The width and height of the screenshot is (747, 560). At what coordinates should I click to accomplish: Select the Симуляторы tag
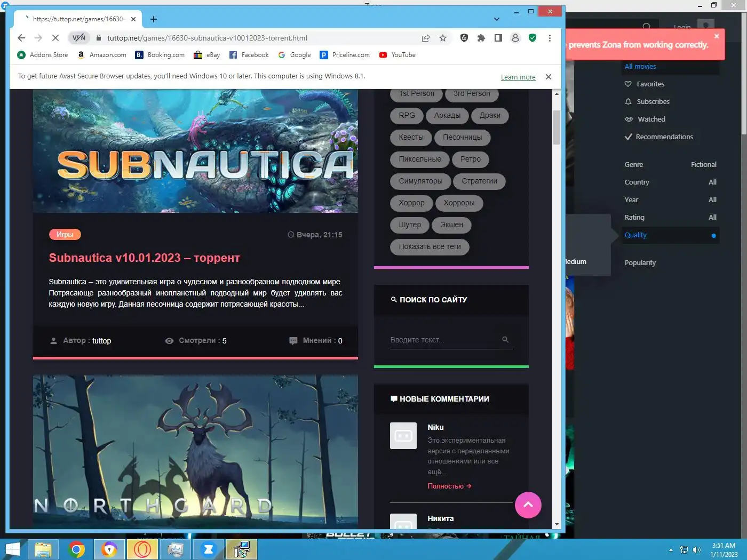420,181
